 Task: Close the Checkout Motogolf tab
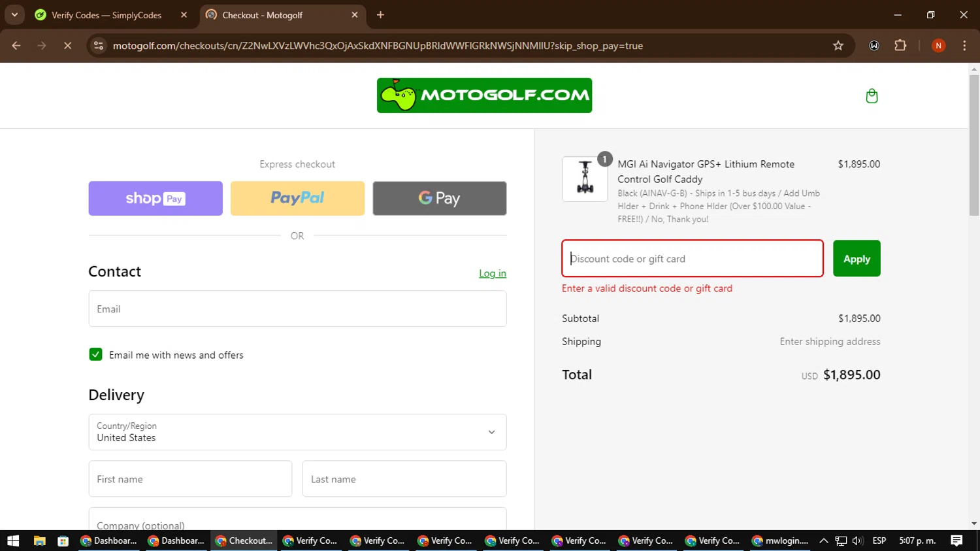point(355,14)
